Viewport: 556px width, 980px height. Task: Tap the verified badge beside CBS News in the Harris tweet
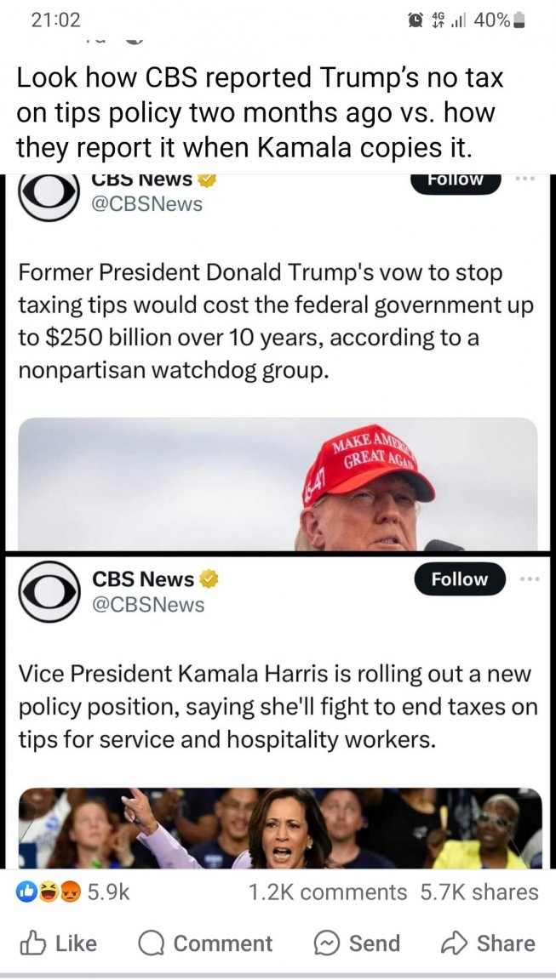tap(209, 579)
